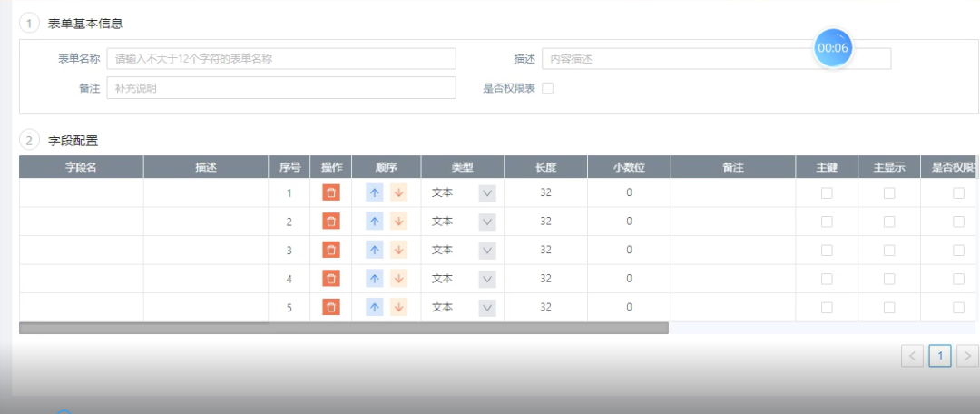Check 主键 for row 1

827,193
